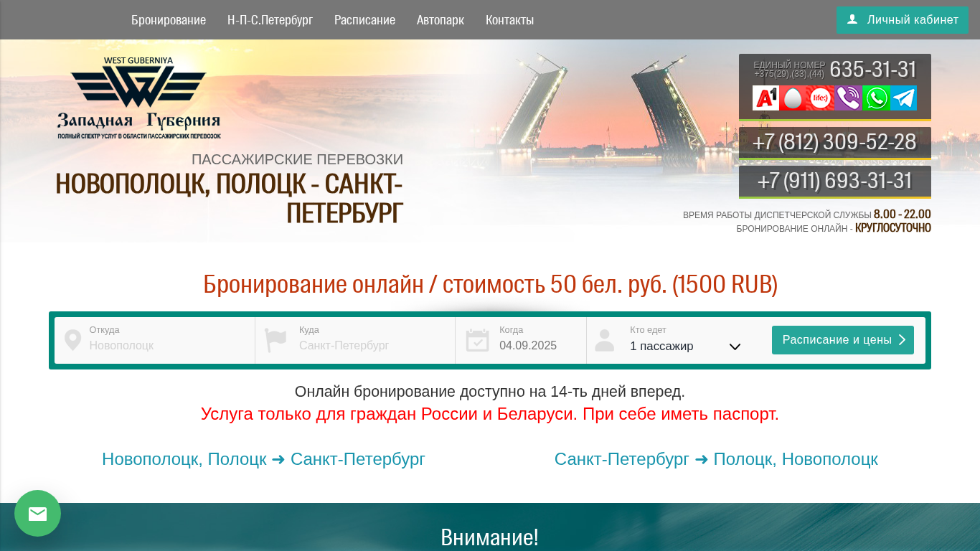Click the A1 operator icon

pos(765,98)
